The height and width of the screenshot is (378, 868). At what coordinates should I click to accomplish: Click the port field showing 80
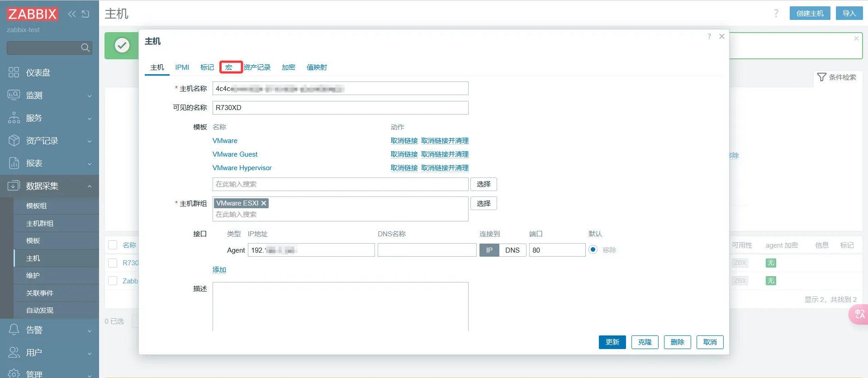pyautogui.click(x=557, y=250)
